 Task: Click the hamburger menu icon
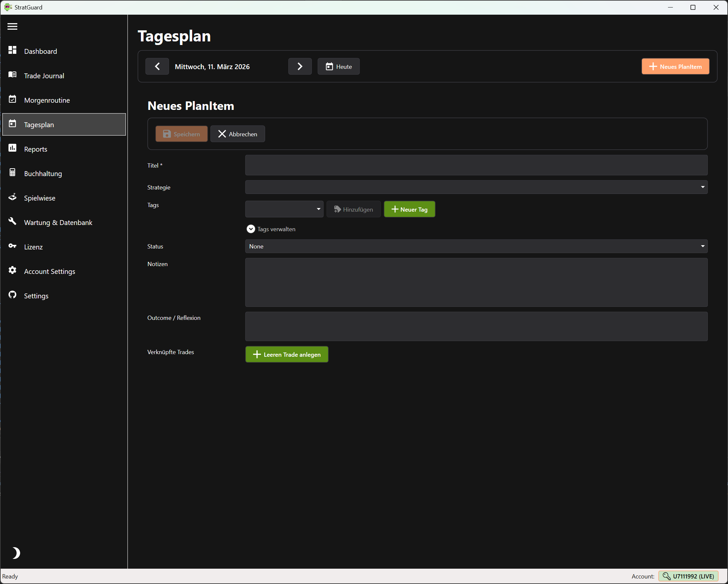12,26
